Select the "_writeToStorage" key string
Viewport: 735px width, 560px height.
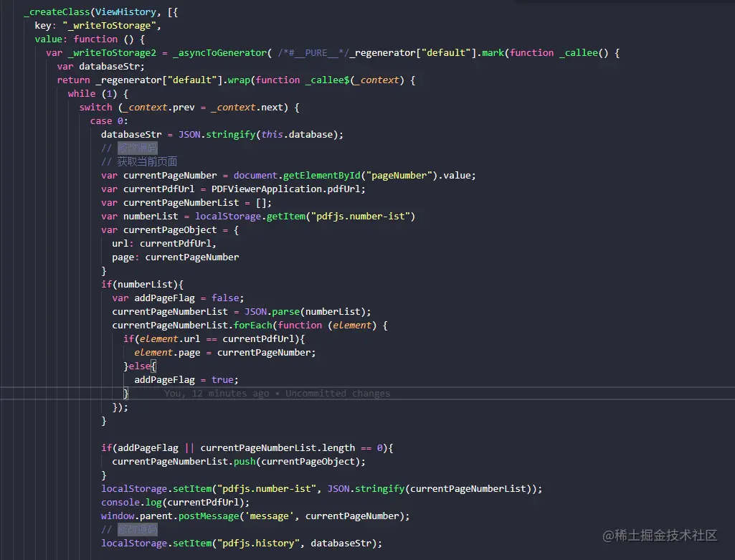pos(110,25)
